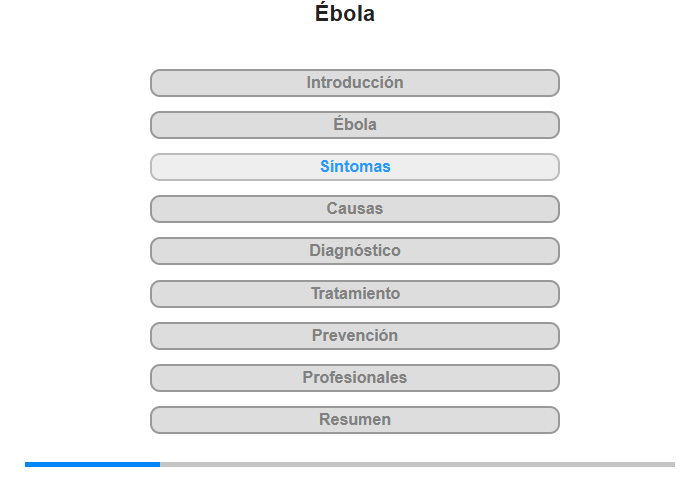Image resolution: width=700 pixels, height=480 pixels.
Task: Show prevention tips via Prevención entry
Action: (x=354, y=336)
